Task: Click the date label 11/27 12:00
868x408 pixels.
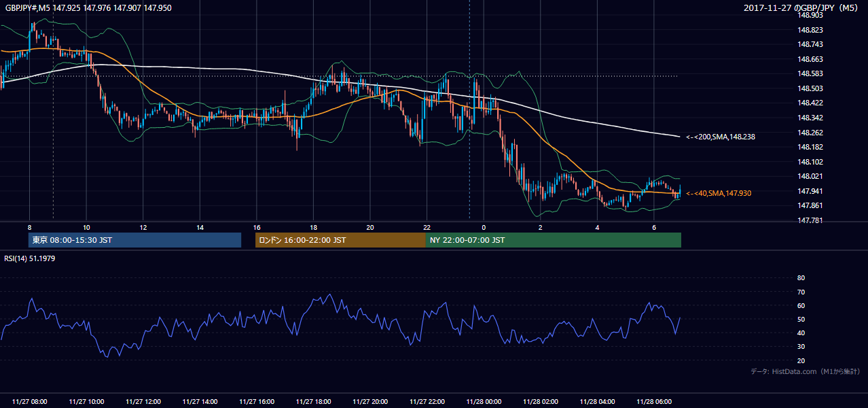Action: tap(143, 402)
